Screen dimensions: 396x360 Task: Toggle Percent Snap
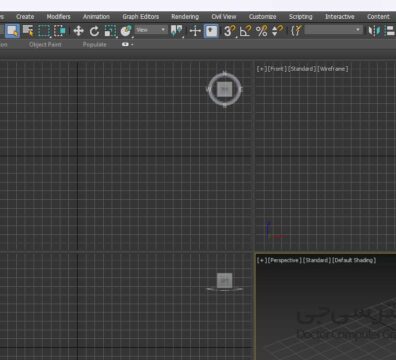(x=262, y=31)
